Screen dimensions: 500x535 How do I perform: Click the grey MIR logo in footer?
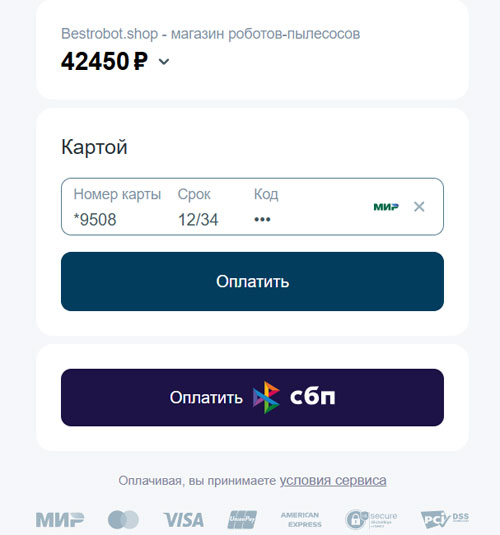[60, 520]
